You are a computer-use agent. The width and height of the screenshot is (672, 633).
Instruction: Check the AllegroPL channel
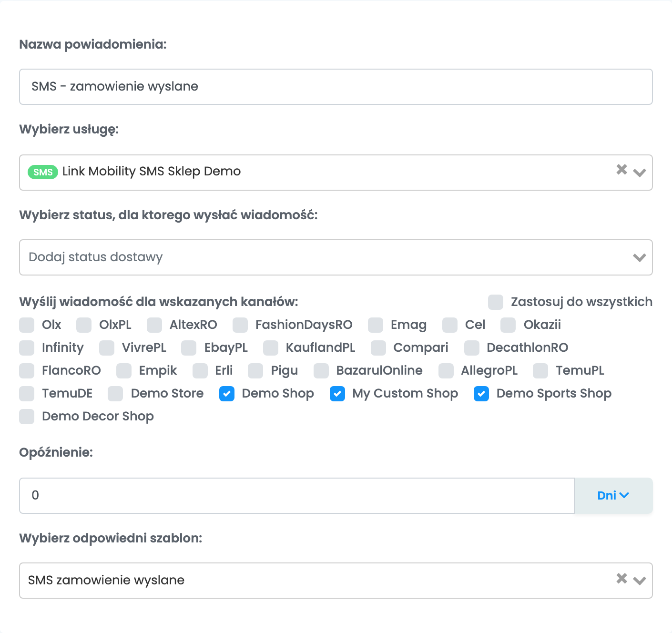446,371
